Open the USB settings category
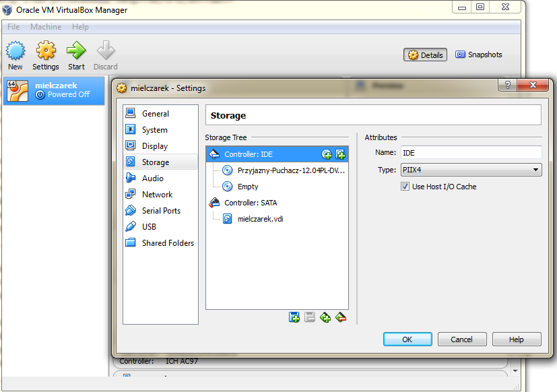557x392 pixels. pos(160,227)
